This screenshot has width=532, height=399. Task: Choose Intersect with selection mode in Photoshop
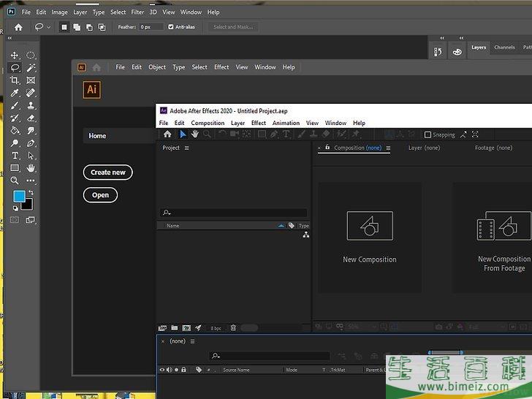click(102, 27)
